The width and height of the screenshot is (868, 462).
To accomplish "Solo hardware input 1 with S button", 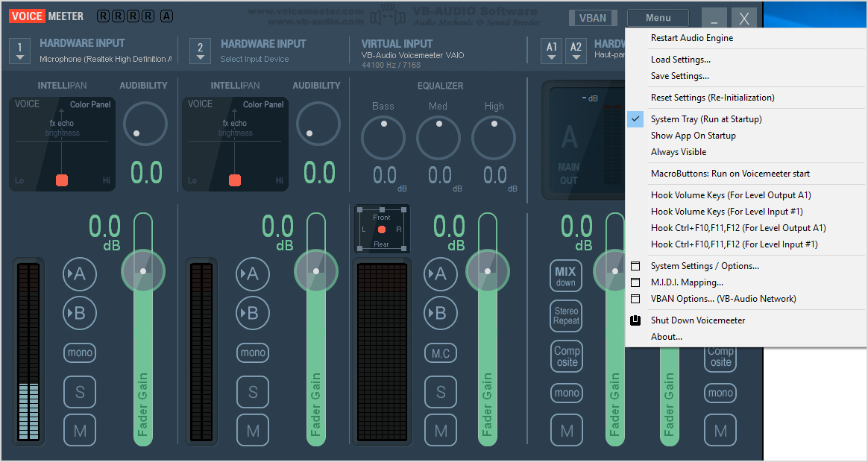I will coord(79,392).
